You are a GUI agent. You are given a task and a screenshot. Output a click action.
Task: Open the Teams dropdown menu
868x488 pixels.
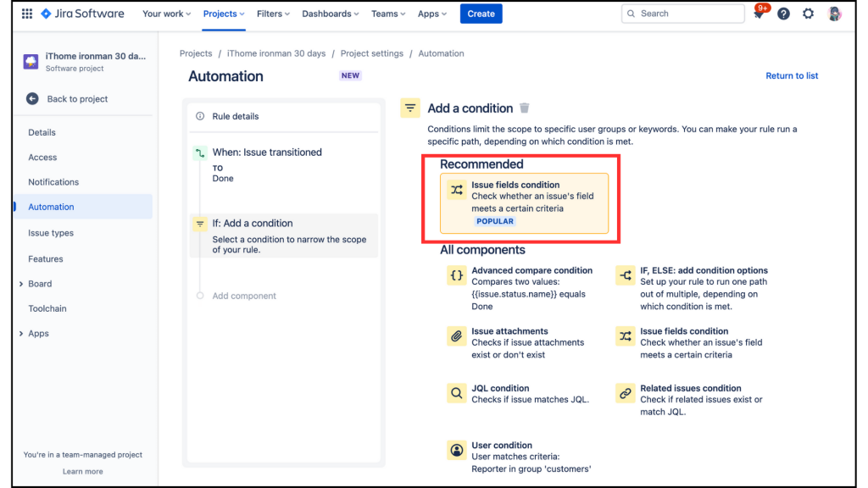point(388,14)
